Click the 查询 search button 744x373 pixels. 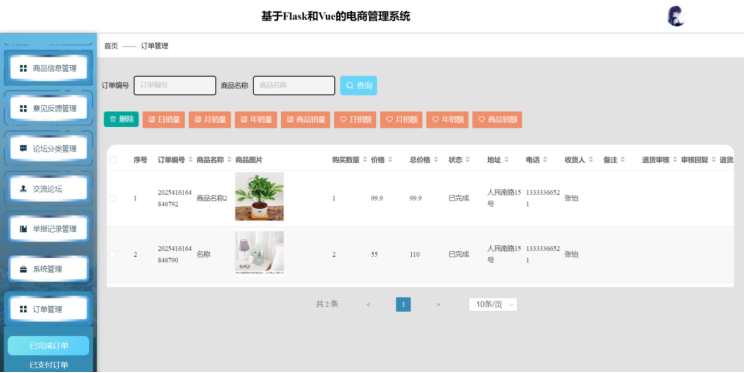[x=358, y=85]
